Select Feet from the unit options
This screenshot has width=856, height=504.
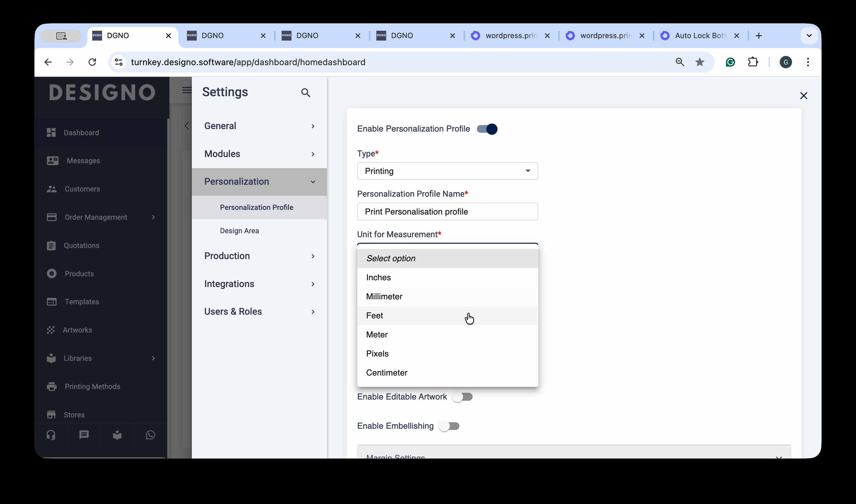375,316
